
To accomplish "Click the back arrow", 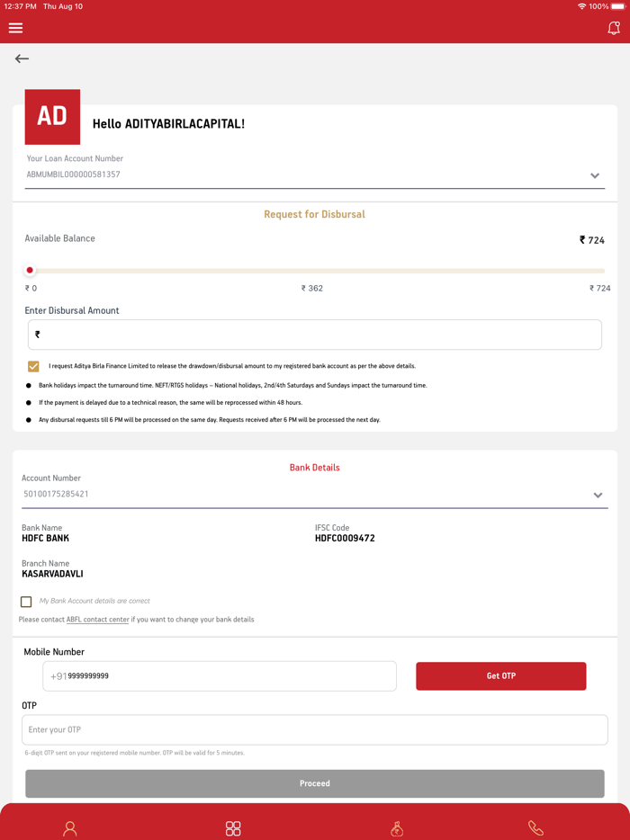I will click(x=22, y=58).
